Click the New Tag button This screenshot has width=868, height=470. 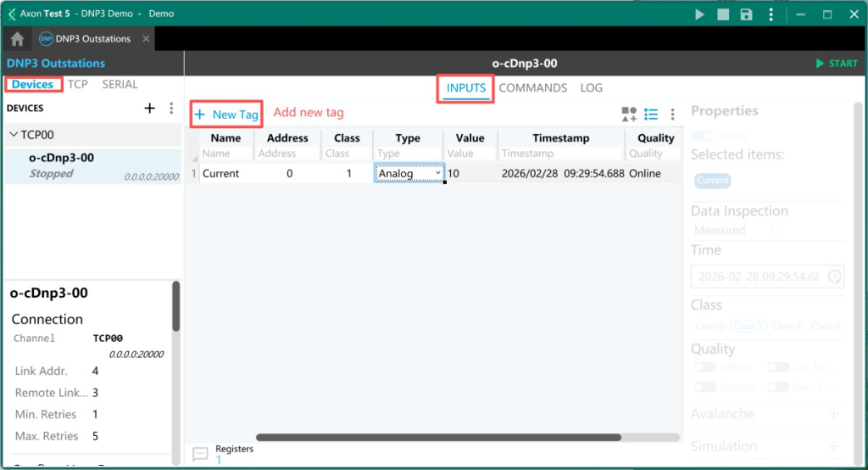point(226,115)
